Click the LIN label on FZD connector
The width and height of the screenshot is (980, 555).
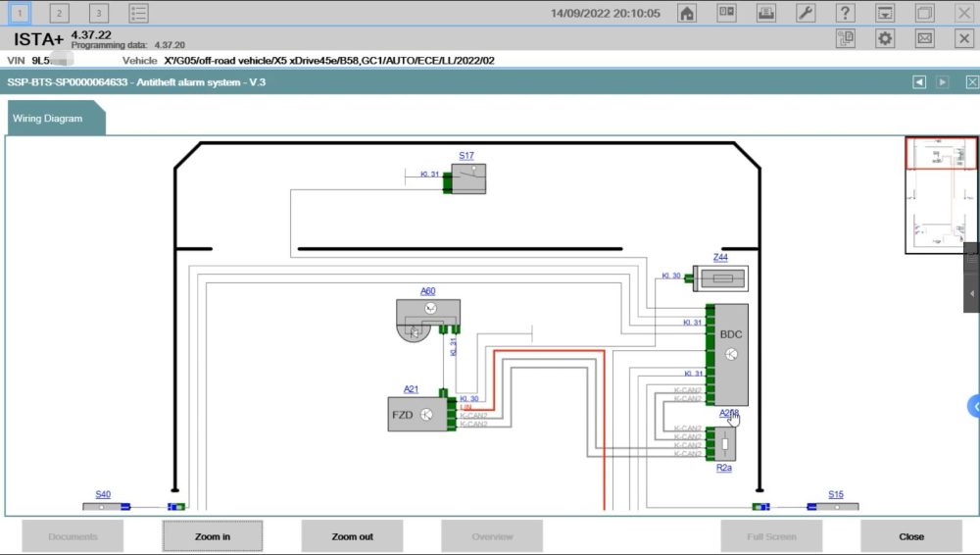click(465, 407)
